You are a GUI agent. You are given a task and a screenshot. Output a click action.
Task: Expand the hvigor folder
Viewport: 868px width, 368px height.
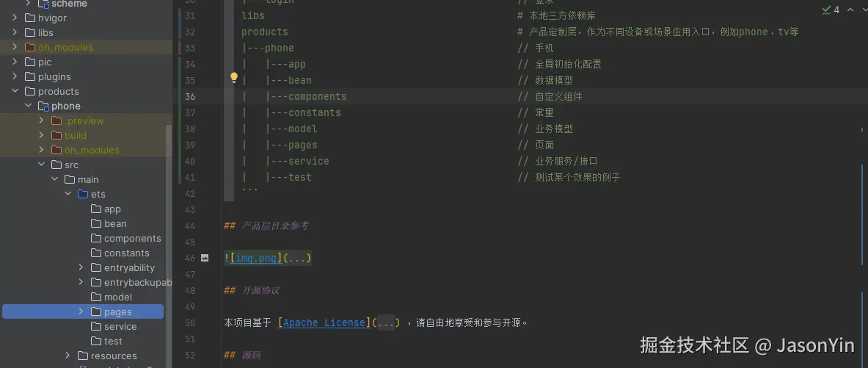click(15, 18)
